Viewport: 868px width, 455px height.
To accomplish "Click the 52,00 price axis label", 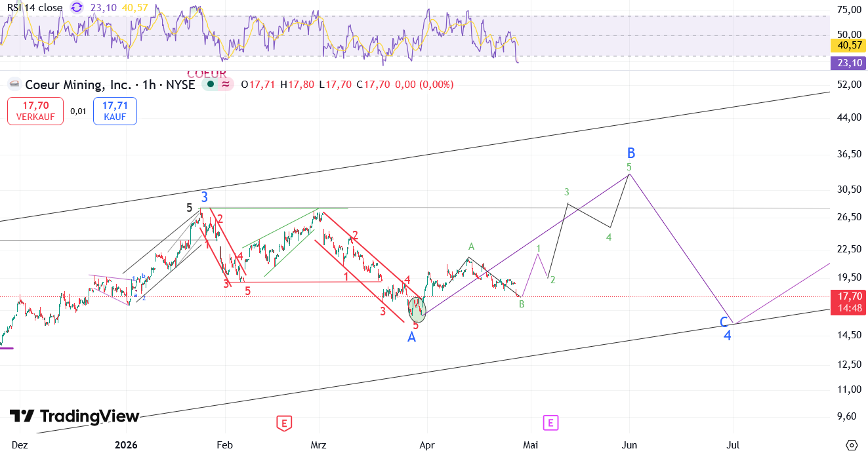I will click(x=850, y=85).
